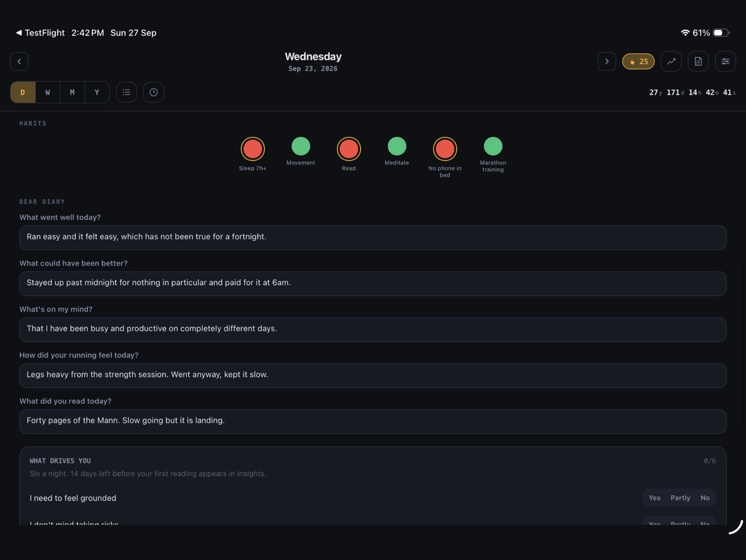The width and height of the screenshot is (746, 560).
Task: Switch to Week view tab W
Action: (x=47, y=92)
